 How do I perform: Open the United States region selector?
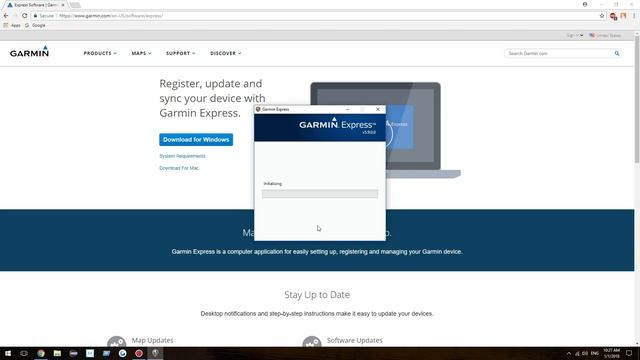click(605, 36)
